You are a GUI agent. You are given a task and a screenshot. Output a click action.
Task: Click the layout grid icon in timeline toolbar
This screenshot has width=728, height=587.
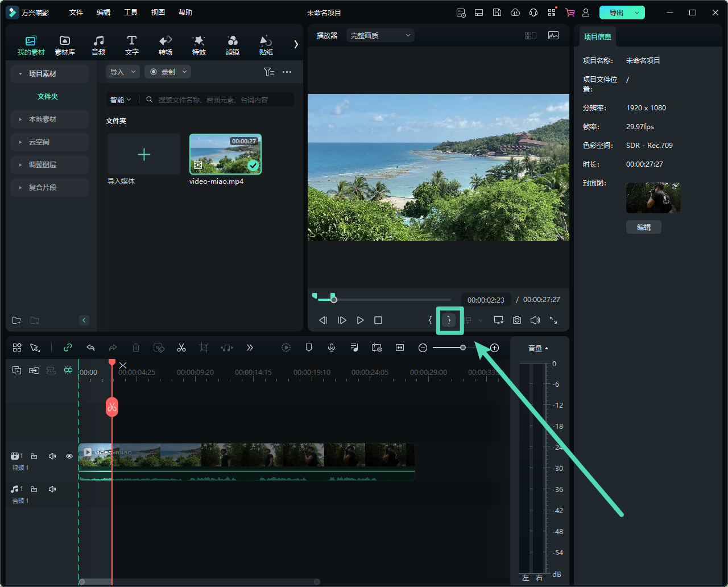pos(17,348)
